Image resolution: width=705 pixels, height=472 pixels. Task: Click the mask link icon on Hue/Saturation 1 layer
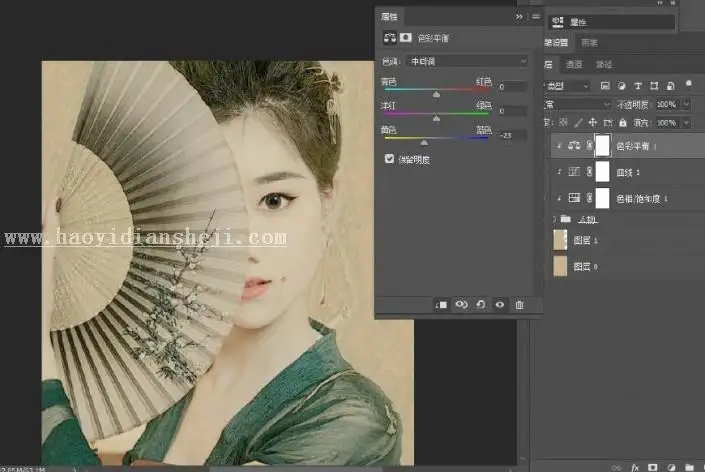(589, 198)
